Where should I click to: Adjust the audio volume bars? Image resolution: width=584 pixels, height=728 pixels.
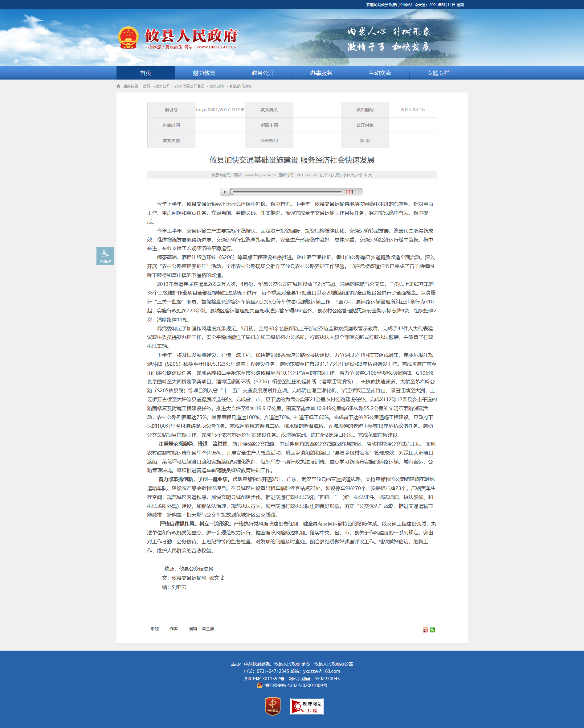(349, 192)
